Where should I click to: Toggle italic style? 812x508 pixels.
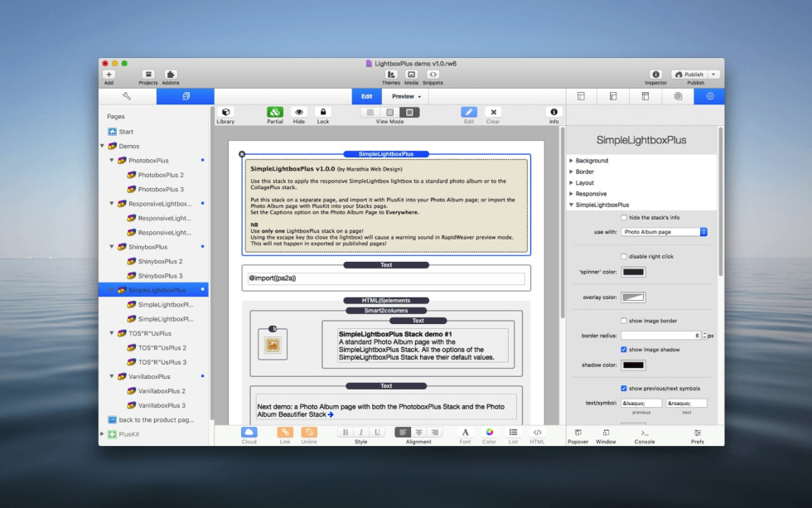361,433
